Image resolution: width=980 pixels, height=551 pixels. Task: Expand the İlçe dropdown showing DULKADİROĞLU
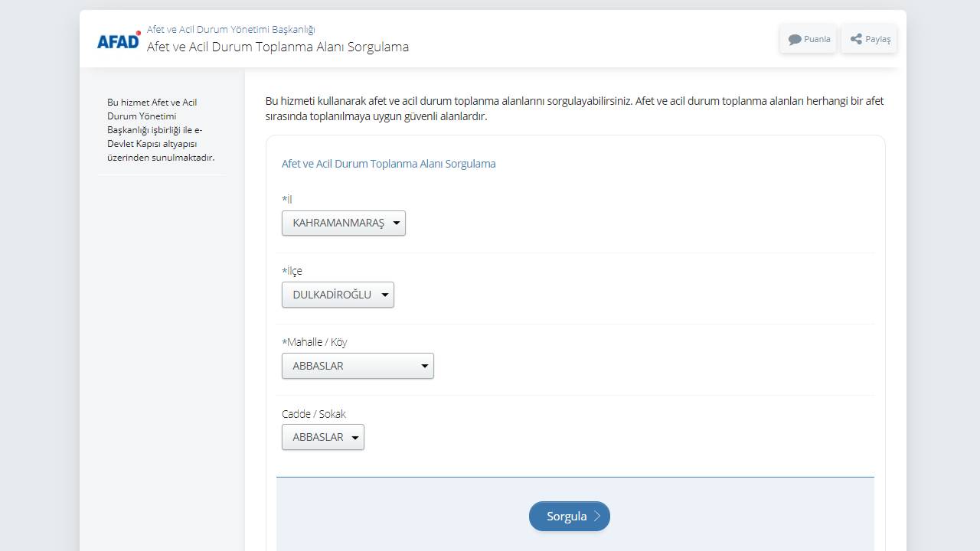[x=338, y=295]
